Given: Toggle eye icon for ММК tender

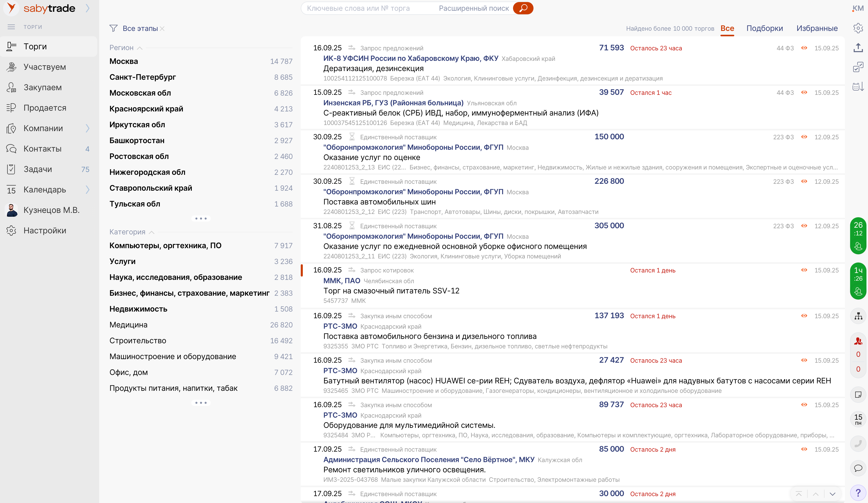Looking at the screenshot, I should click(x=804, y=270).
